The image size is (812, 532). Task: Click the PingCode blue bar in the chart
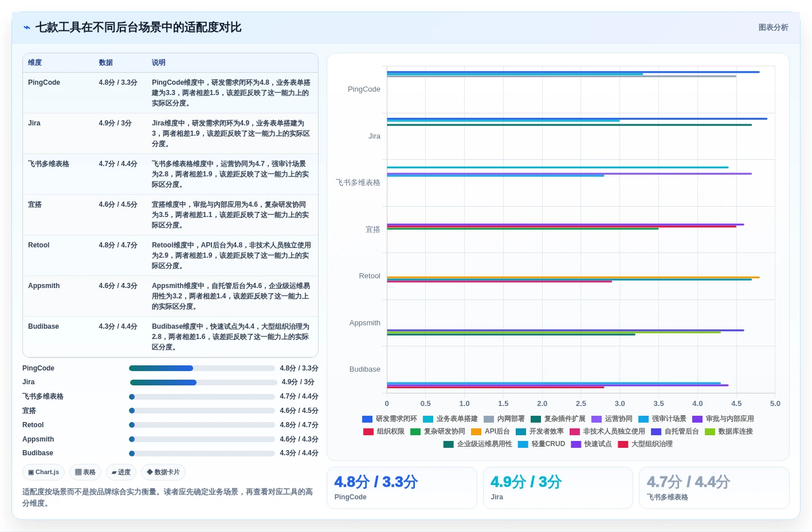[x=573, y=72]
